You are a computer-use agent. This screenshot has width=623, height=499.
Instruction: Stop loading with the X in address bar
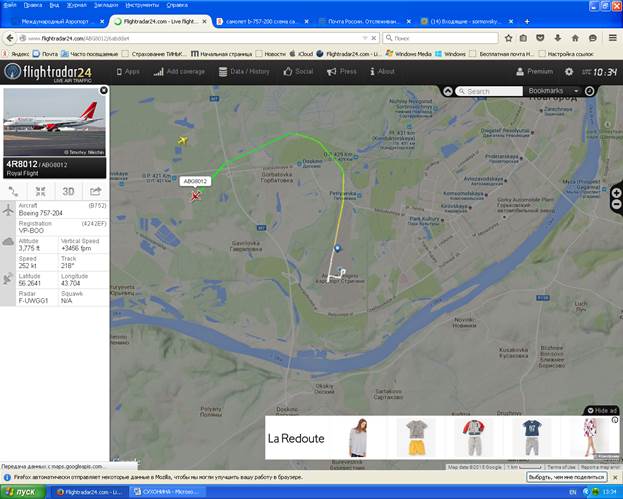coord(374,38)
